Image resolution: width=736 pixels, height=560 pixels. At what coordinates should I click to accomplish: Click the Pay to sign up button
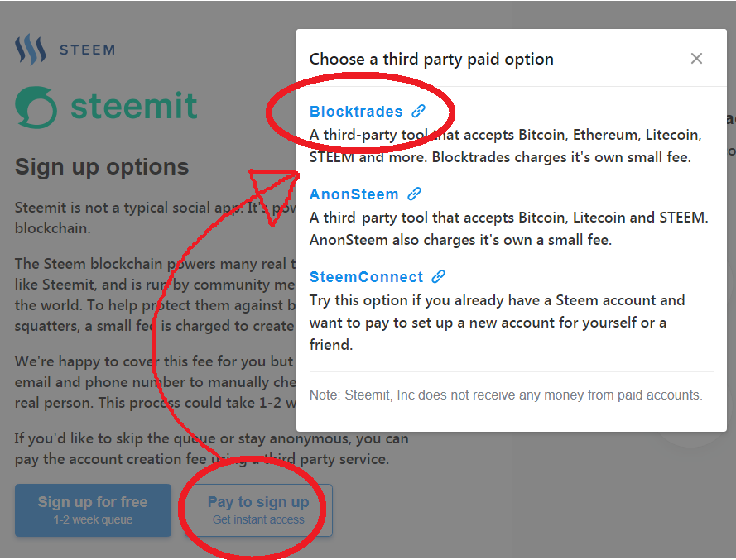click(x=258, y=510)
